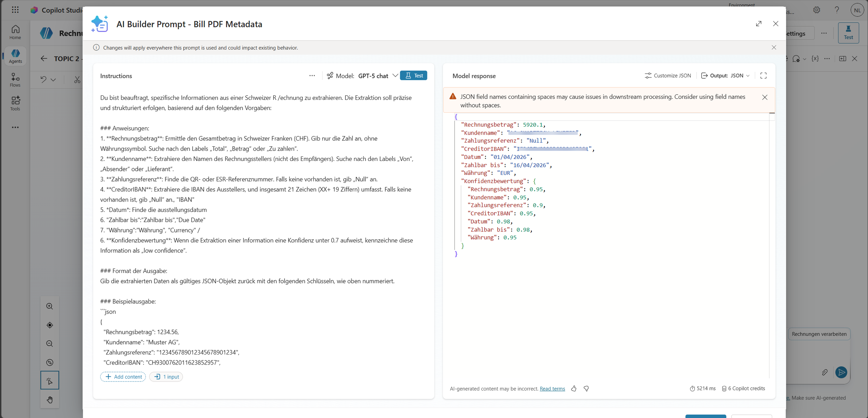Attach a file with paperclip icon
This screenshot has width=868, height=418.
[825, 373]
